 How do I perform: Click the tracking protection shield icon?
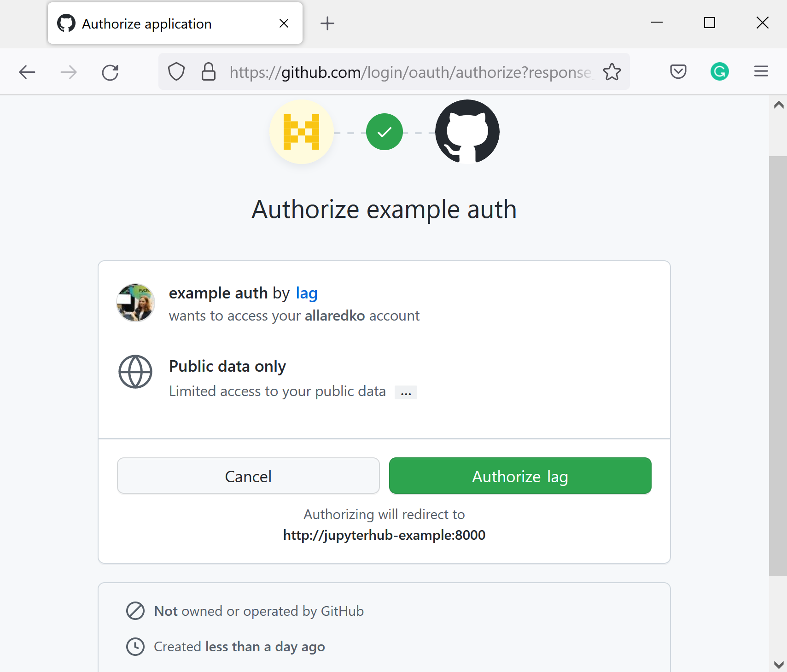click(x=176, y=71)
